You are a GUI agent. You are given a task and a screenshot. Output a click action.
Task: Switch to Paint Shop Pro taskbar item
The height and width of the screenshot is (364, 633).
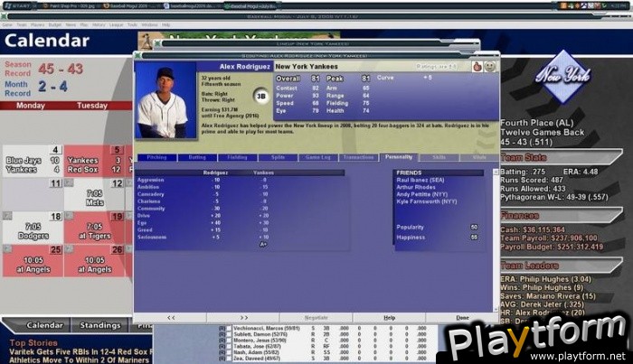pos(68,6)
